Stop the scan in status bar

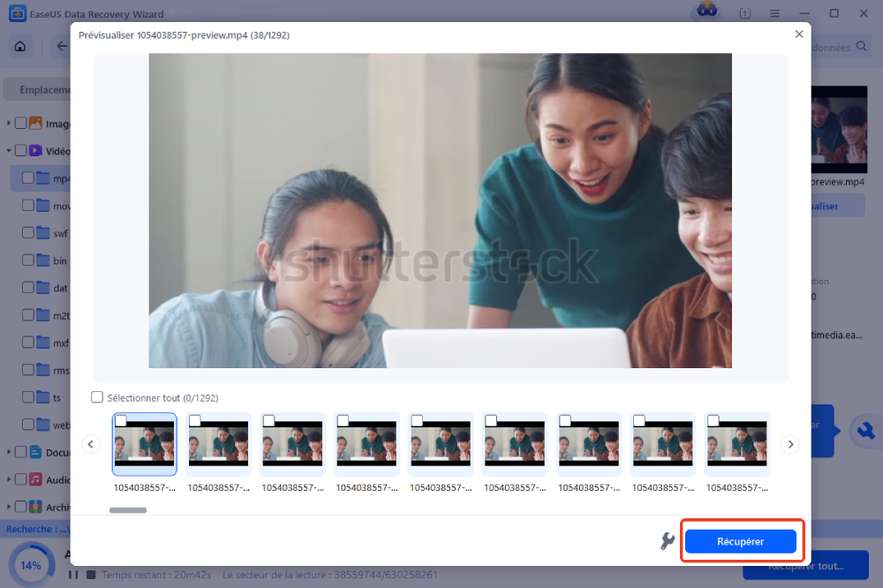click(x=91, y=575)
